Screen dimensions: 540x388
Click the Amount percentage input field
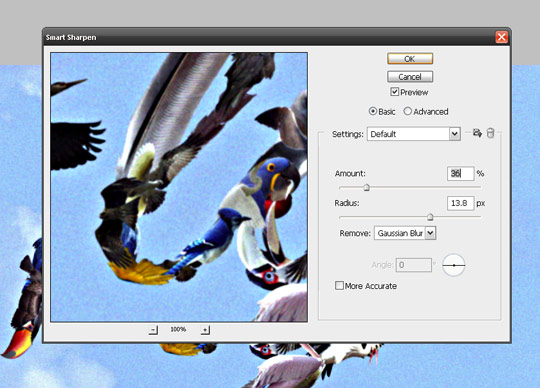pos(460,174)
